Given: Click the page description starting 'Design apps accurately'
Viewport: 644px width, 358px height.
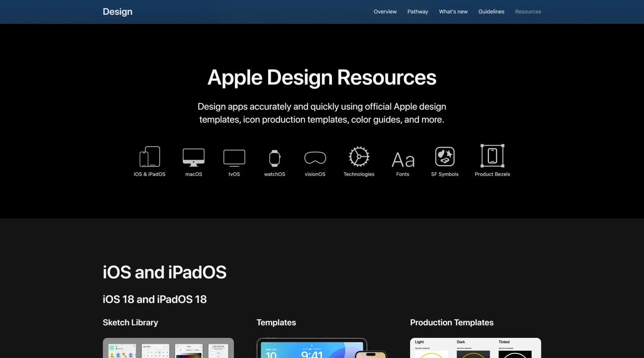Looking at the screenshot, I should (322, 113).
